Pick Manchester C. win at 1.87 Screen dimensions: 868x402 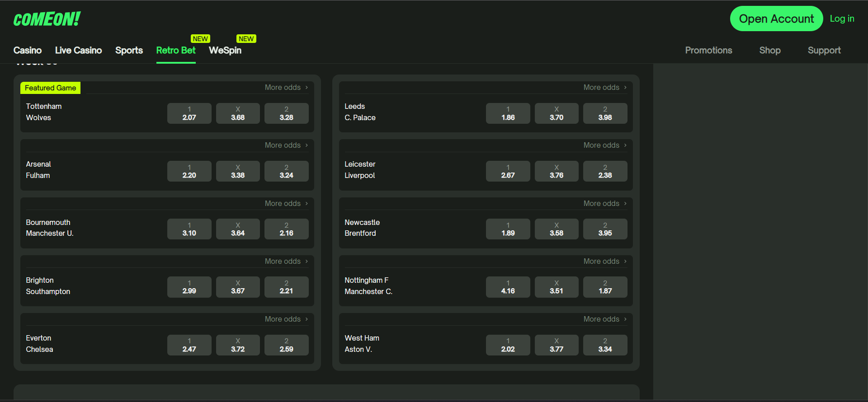pos(605,287)
